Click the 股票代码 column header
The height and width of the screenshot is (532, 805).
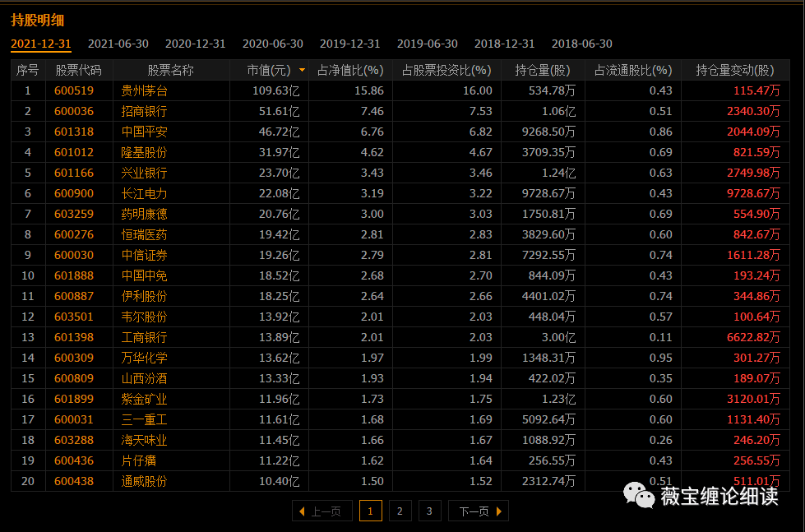(x=79, y=70)
